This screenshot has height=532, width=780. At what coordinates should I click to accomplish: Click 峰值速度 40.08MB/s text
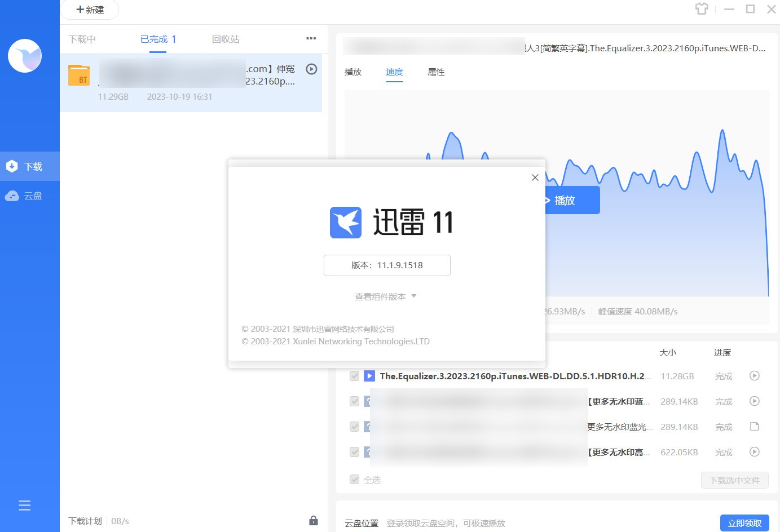(638, 312)
